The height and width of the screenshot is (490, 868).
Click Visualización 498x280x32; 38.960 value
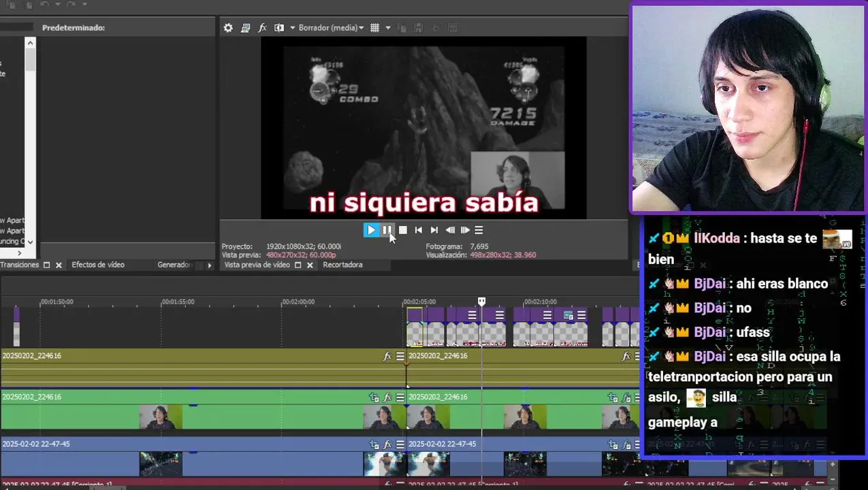point(502,255)
